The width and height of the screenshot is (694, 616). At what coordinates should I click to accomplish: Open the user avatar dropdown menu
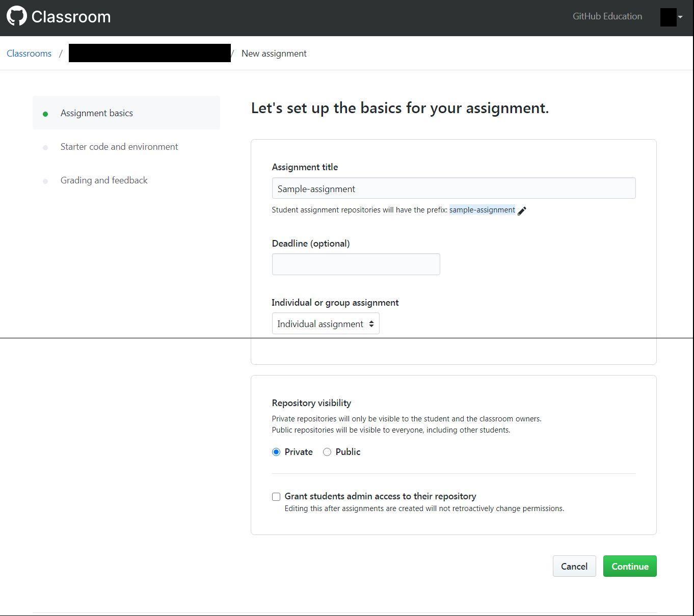(x=671, y=17)
